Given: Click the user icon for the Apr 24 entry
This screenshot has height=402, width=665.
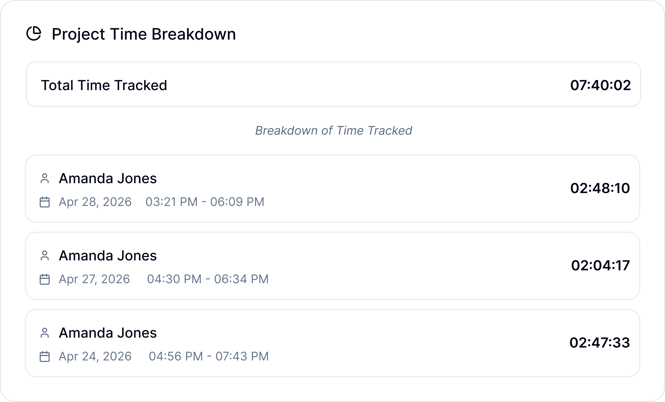Looking at the screenshot, I should tap(44, 333).
